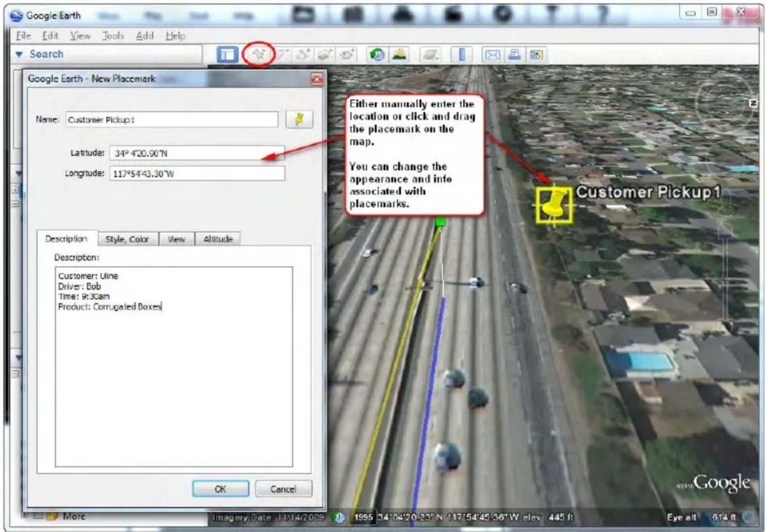This screenshot has width=766, height=532.
Task: Open the Help menu
Action: tap(175, 36)
